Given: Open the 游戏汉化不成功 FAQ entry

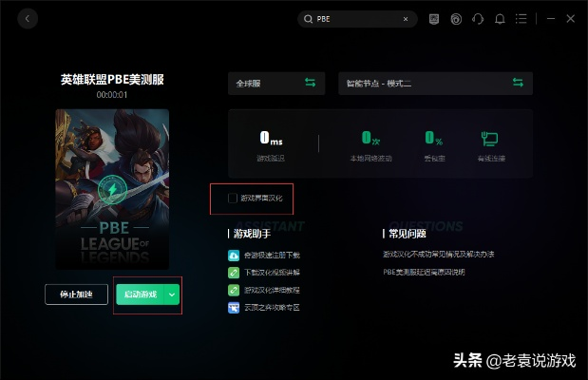Looking at the screenshot, I should pos(438,255).
